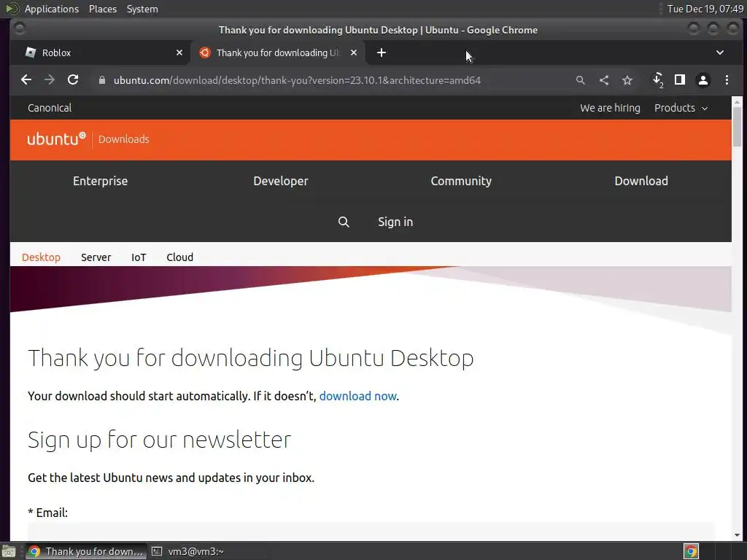Click the download now link
747x560 pixels.
point(357,396)
